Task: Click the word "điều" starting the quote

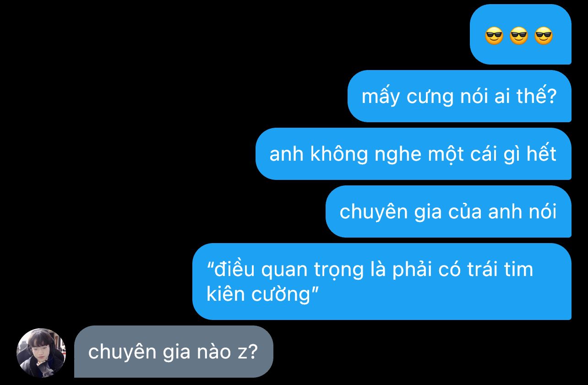Action: click(232, 269)
